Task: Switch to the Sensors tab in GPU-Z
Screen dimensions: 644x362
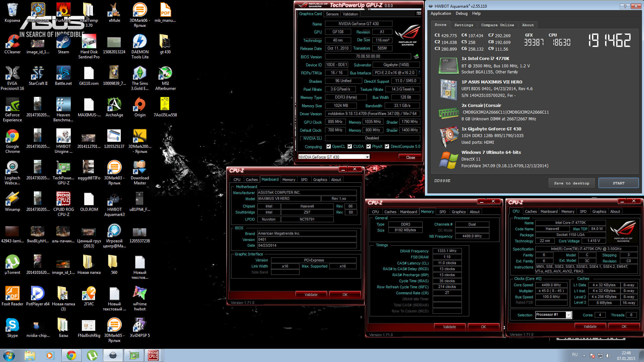Action: [332, 14]
